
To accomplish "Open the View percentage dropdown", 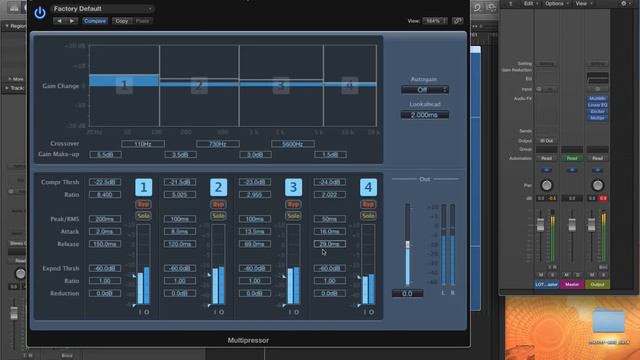I will click(435, 21).
